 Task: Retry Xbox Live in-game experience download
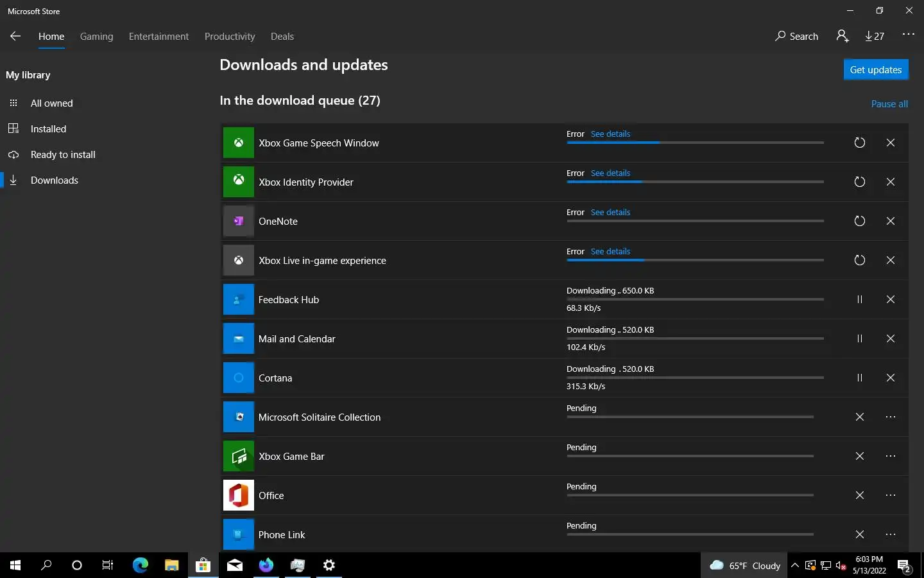(860, 260)
